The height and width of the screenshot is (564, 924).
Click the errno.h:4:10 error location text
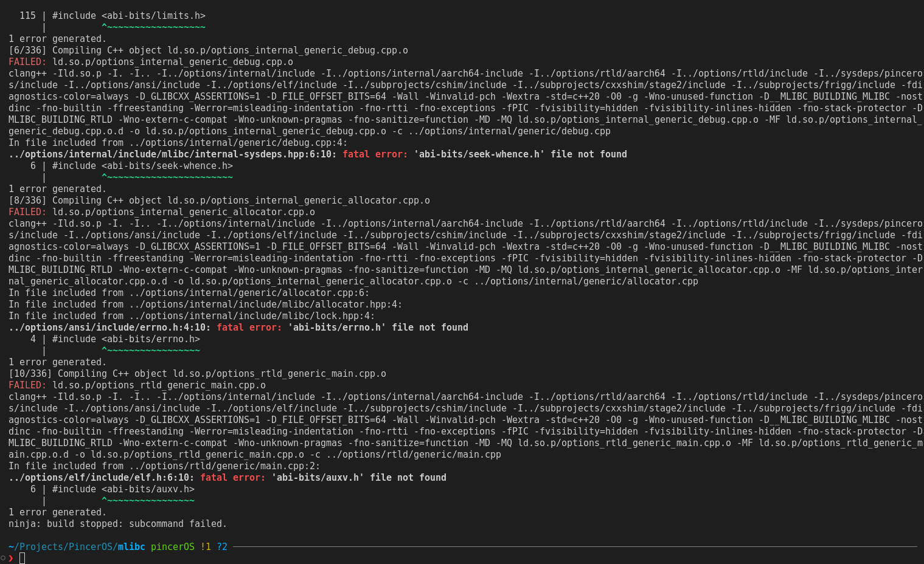(x=109, y=328)
